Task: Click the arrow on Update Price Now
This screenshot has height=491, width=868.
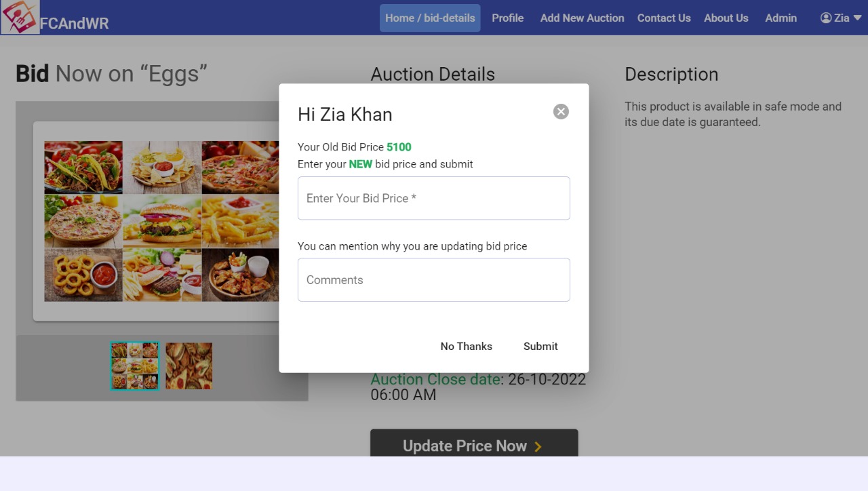Action: coord(538,446)
